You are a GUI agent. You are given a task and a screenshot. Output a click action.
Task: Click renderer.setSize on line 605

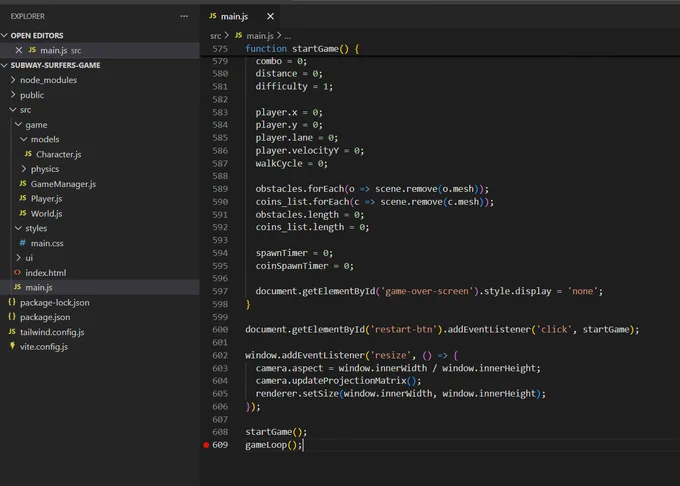(x=297, y=394)
